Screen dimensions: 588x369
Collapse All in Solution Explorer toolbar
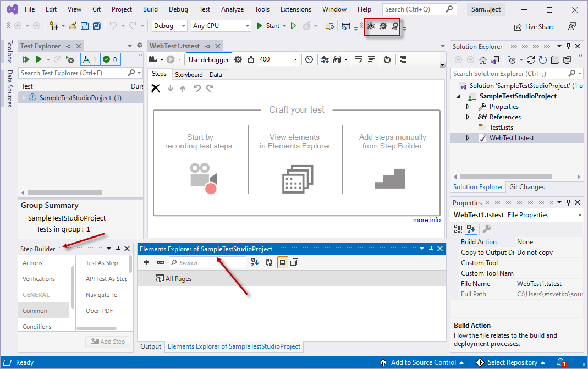556,60
